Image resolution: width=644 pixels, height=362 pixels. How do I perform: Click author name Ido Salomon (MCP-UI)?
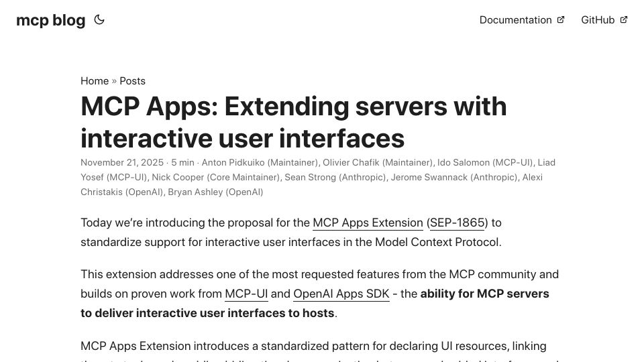click(x=485, y=162)
